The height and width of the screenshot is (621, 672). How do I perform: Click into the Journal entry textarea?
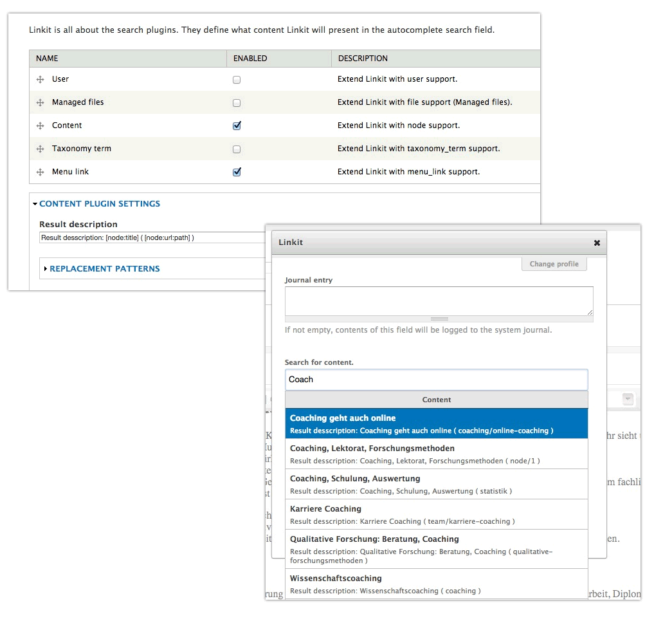[439, 301]
